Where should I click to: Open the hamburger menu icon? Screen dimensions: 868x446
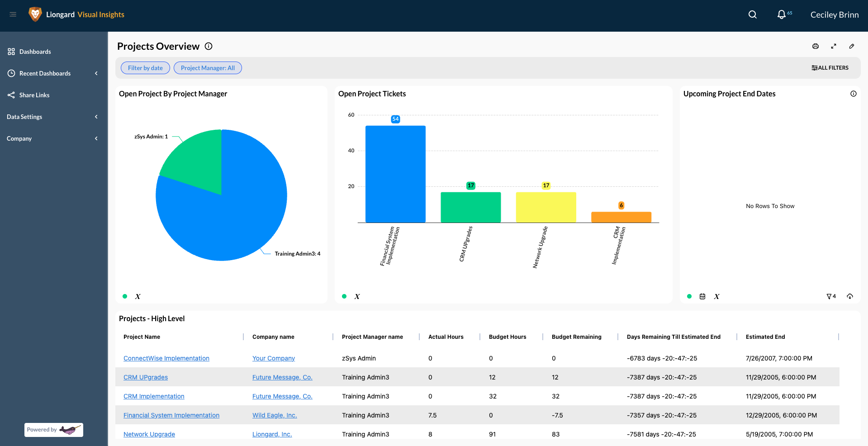click(x=13, y=14)
